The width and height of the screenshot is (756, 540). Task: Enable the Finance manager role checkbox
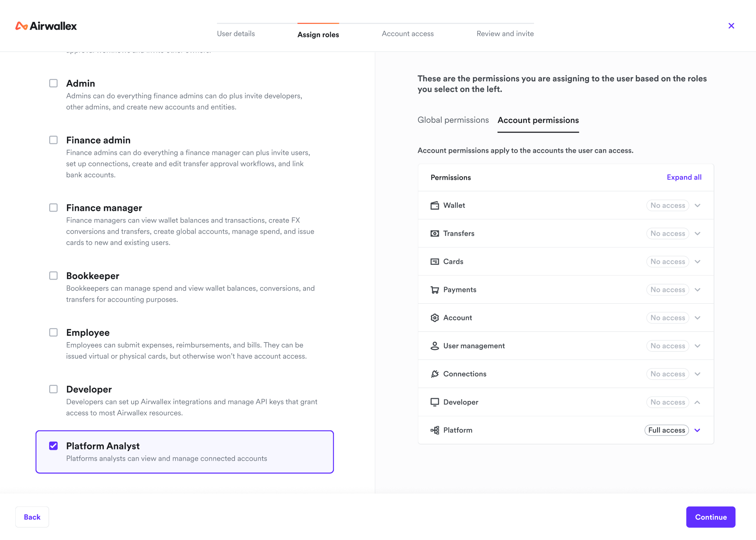tap(53, 208)
